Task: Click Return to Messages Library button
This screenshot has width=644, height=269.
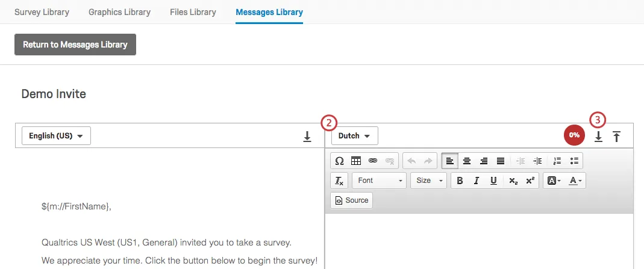Action: tap(75, 45)
